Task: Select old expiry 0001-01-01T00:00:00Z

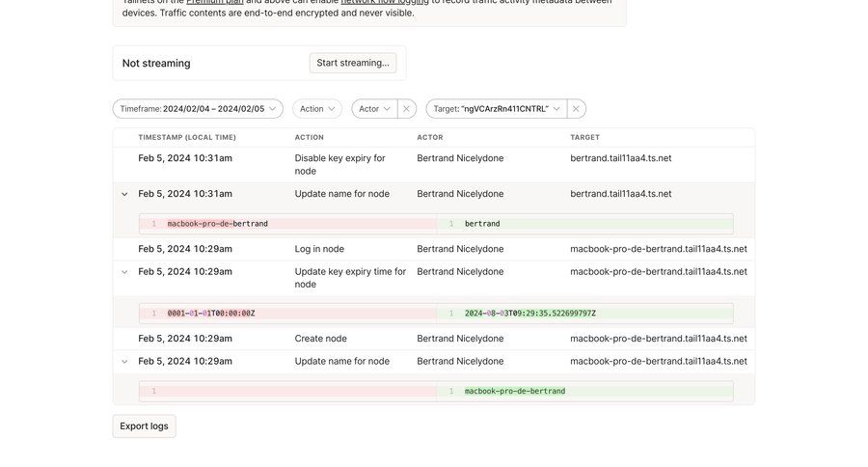Action: pyautogui.click(x=211, y=314)
